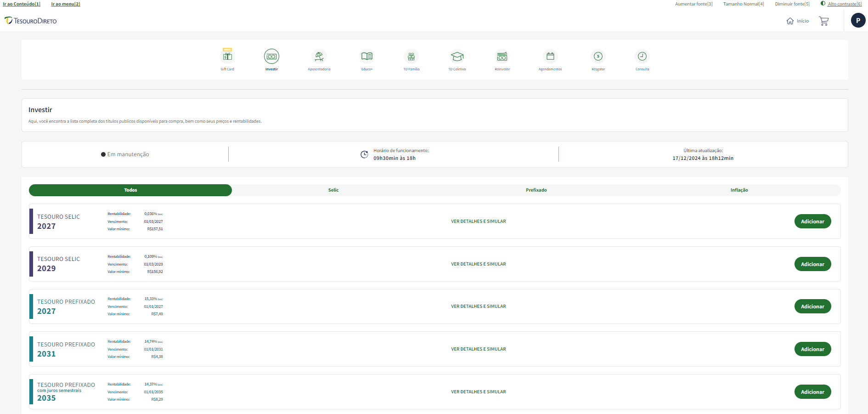Click the 'R$8,29' minimum value
This screenshot has height=414, width=868.
point(157,399)
